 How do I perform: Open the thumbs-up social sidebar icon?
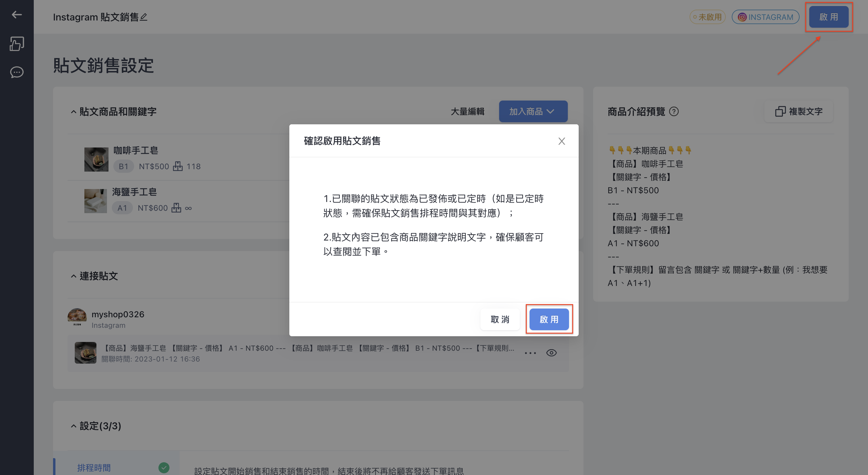(17, 44)
